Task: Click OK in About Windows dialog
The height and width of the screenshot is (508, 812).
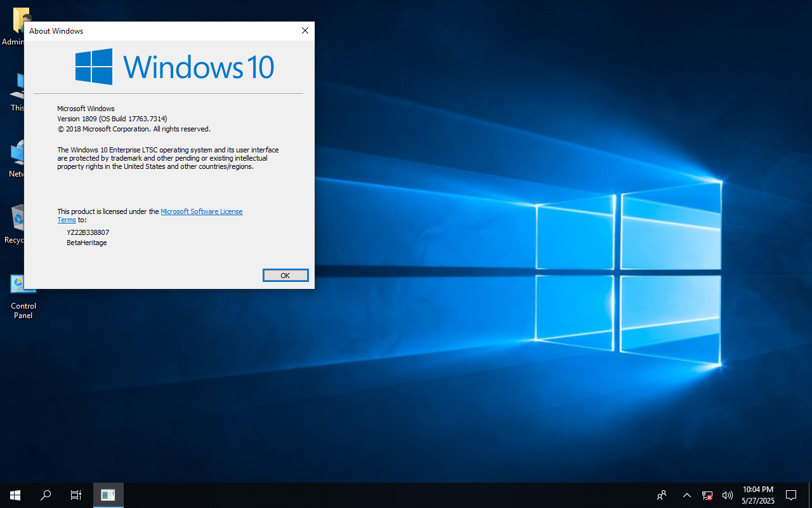Action: click(285, 275)
